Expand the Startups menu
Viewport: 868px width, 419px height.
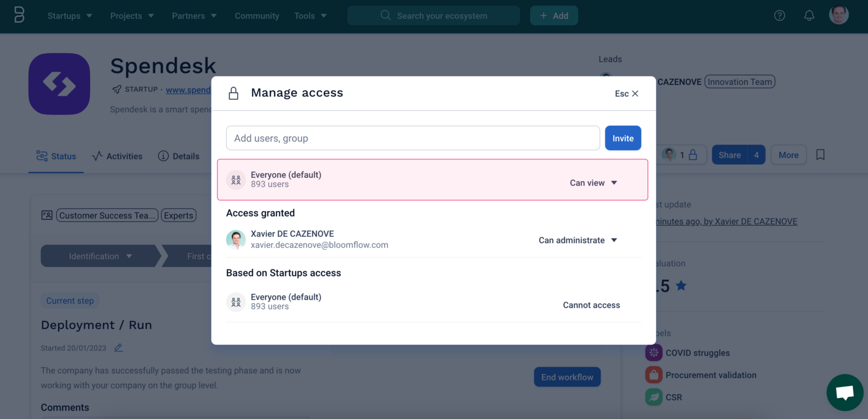click(x=69, y=16)
